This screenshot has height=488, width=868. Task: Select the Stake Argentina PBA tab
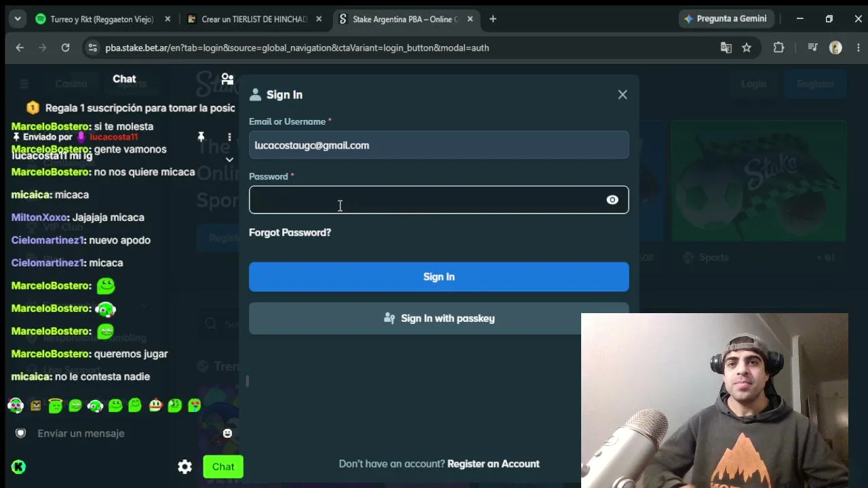(x=406, y=19)
